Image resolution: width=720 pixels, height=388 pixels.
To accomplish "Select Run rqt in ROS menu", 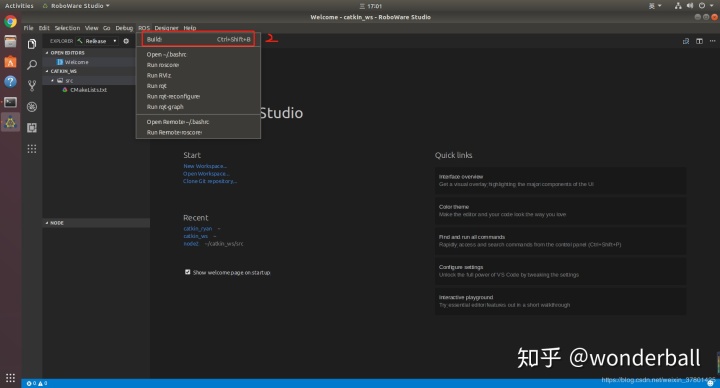I will coord(198,86).
